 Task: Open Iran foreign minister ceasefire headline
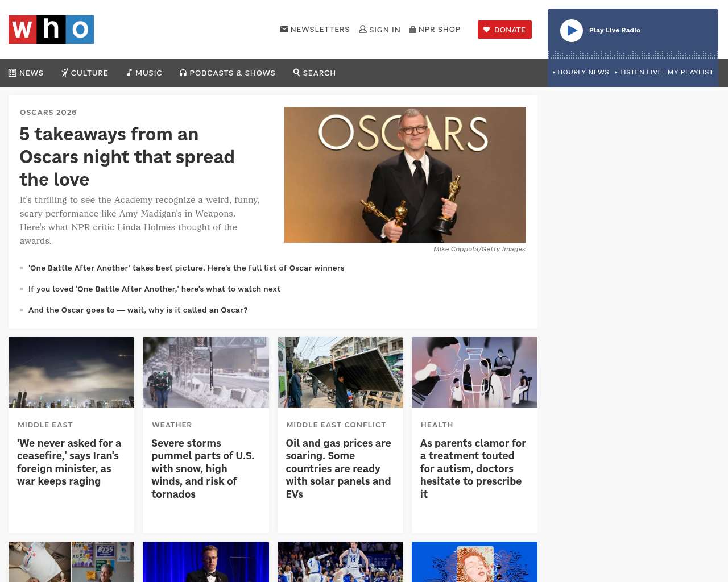[69, 462]
